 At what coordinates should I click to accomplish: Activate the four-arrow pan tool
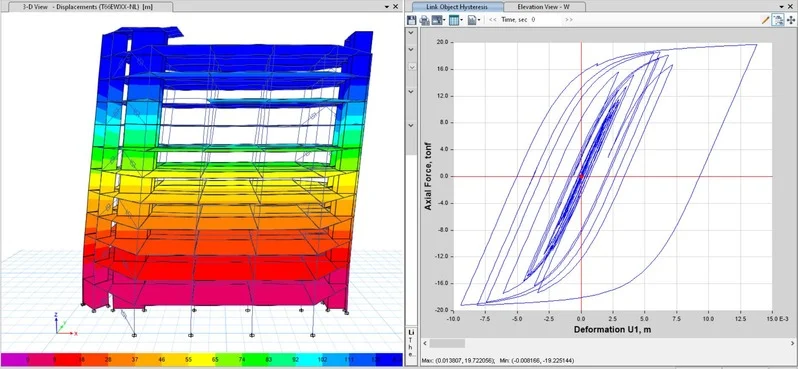point(790,20)
